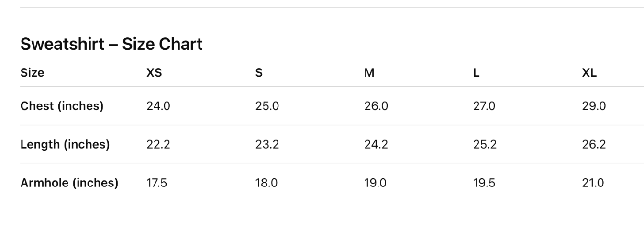Click the M chest value 26.0
644x232 pixels.
coord(376,106)
